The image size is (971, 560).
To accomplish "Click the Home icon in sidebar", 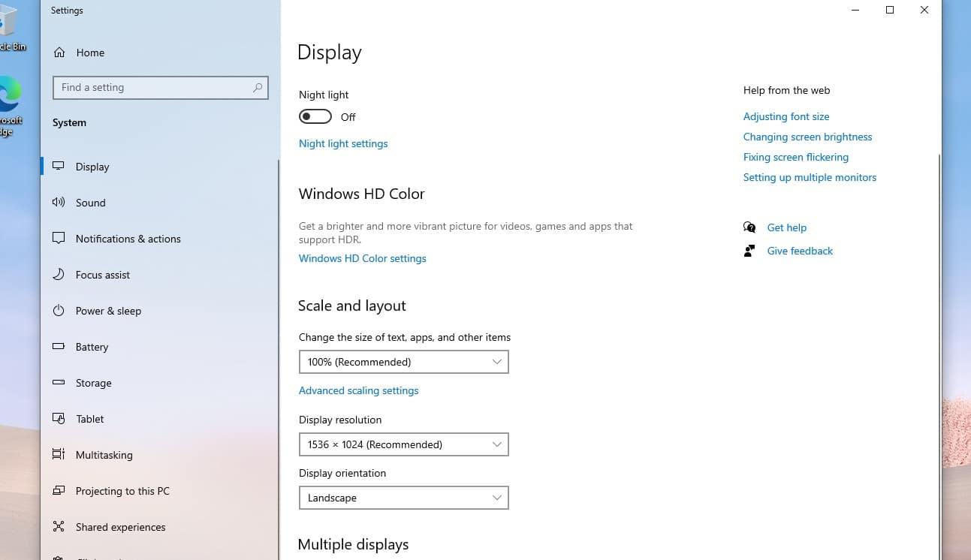I will pyautogui.click(x=59, y=53).
